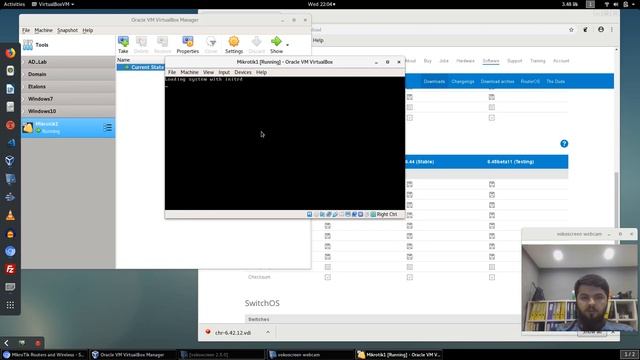Open Machine menu in VirtualBox Manager

click(43, 30)
